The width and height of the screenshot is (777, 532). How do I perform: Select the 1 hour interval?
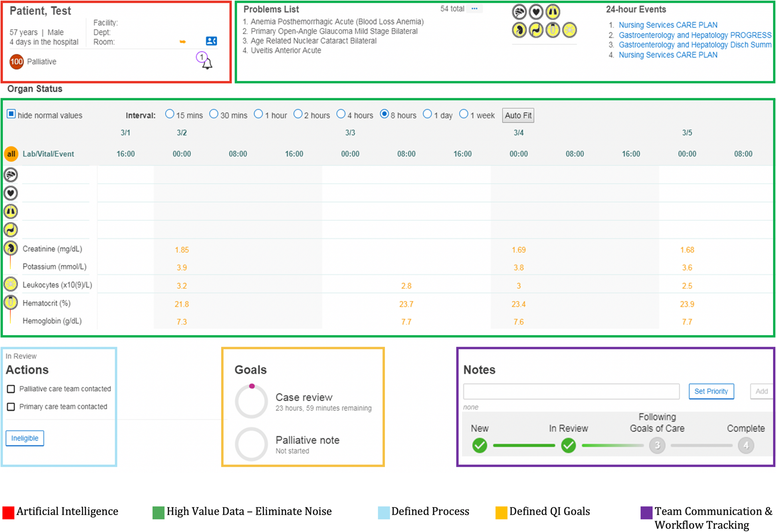[x=258, y=114]
